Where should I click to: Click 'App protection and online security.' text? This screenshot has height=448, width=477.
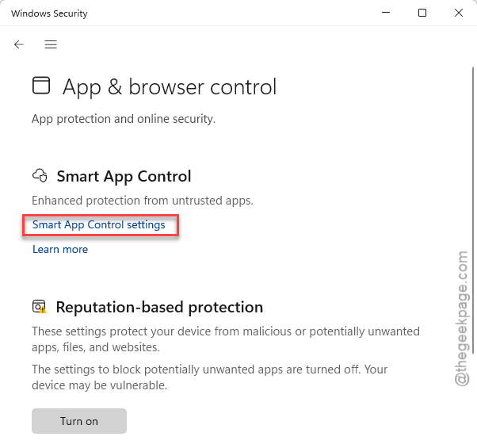coord(124,119)
